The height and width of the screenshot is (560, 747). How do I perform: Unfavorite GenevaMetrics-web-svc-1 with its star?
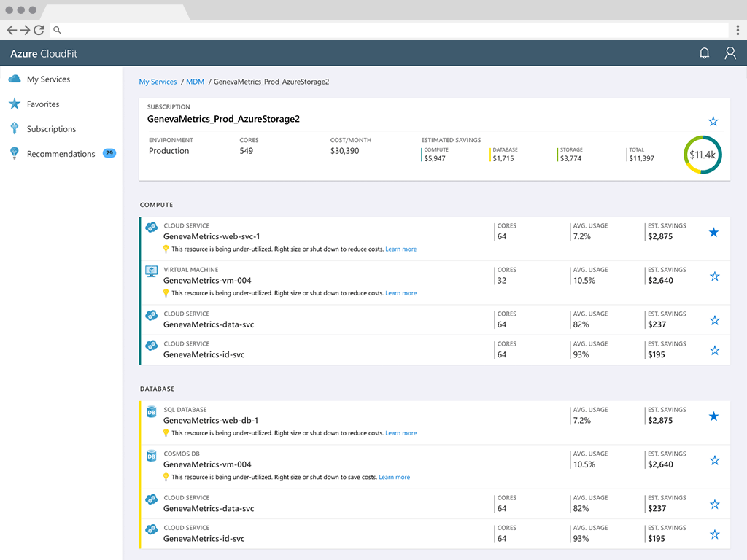(x=713, y=232)
